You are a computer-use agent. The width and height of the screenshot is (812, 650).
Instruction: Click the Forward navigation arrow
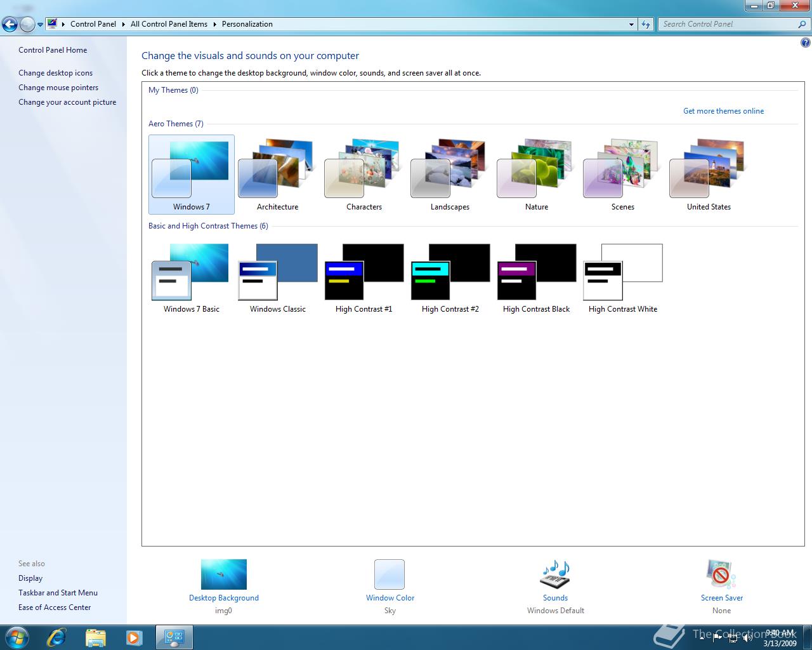tap(27, 25)
